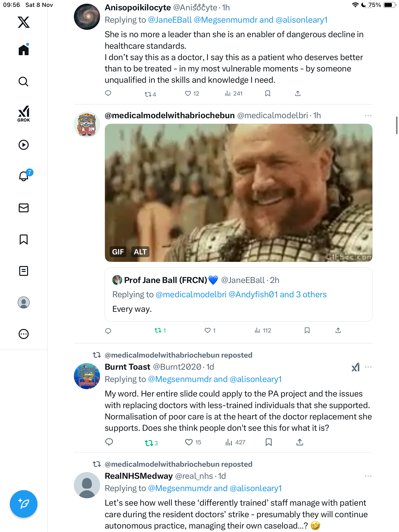Open the messages envelope icon
The height and width of the screenshot is (532, 399).
click(24, 208)
